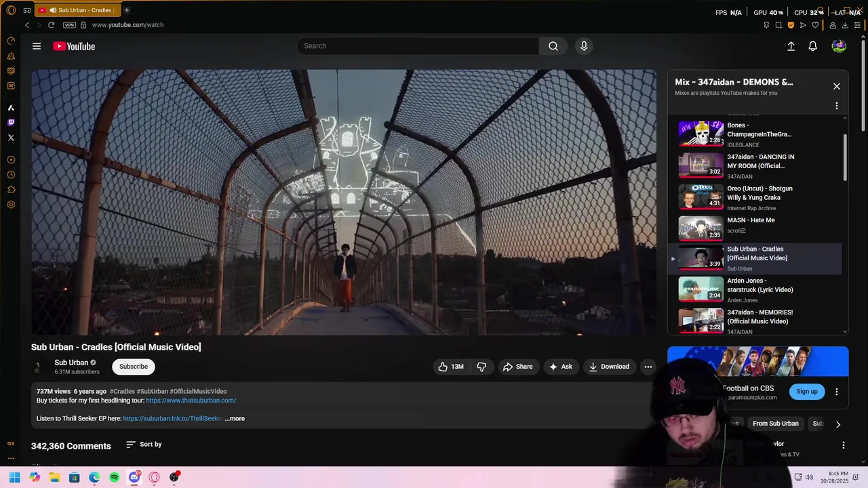Open X (Twitter) panel in sidebar
This screenshot has width=868, height=488.
click(x=11, y=138)
